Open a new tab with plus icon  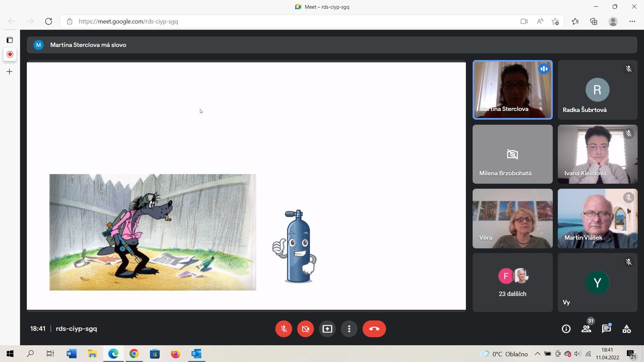(x=10, y=71)
